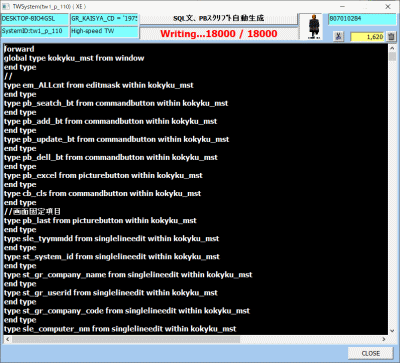
Task: Click the TWSystem title bar app icon
Action: click(6, 6)
